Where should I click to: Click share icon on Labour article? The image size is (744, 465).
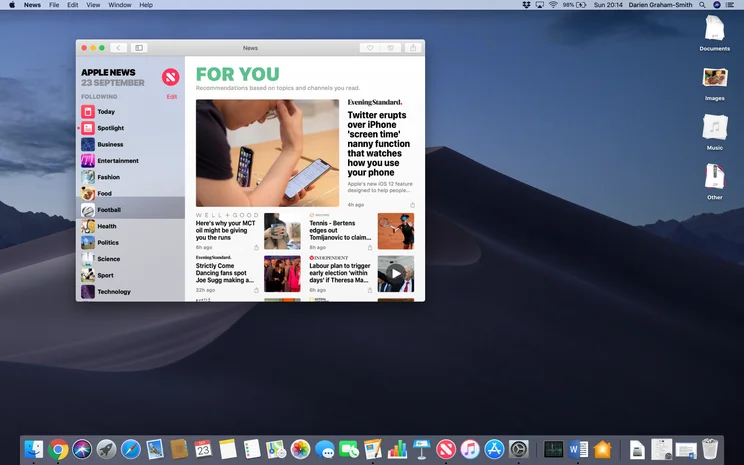[370, 290]
